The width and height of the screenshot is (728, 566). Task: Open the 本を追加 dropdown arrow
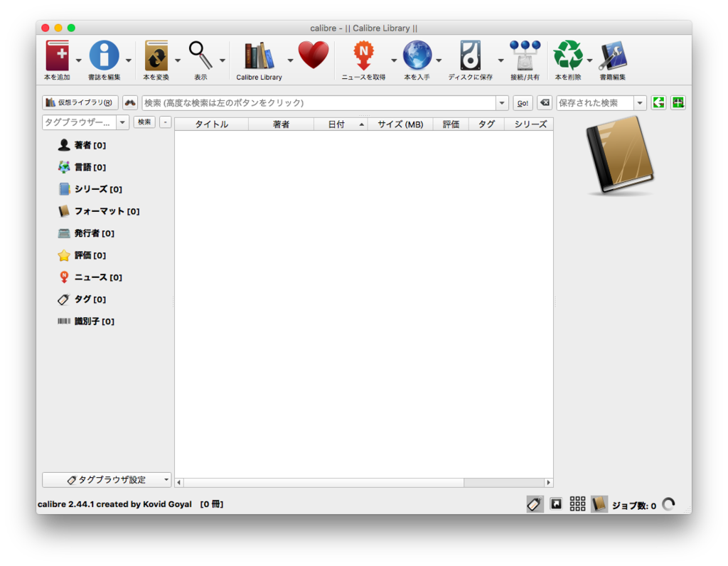(78, 60)
